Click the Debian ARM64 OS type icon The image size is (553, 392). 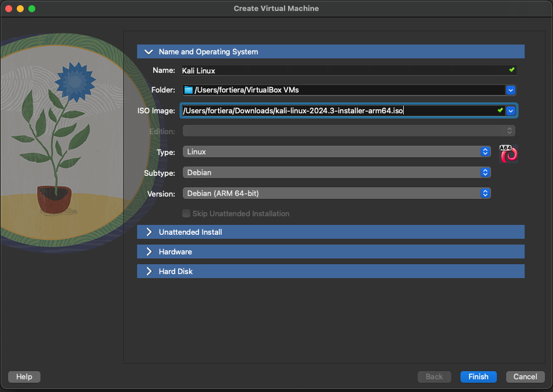coord(508,154)
